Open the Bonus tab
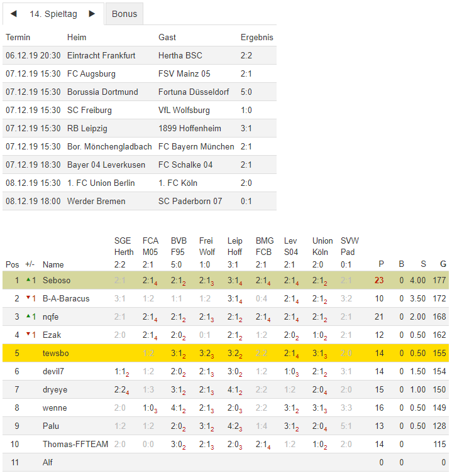 [124, 14]
